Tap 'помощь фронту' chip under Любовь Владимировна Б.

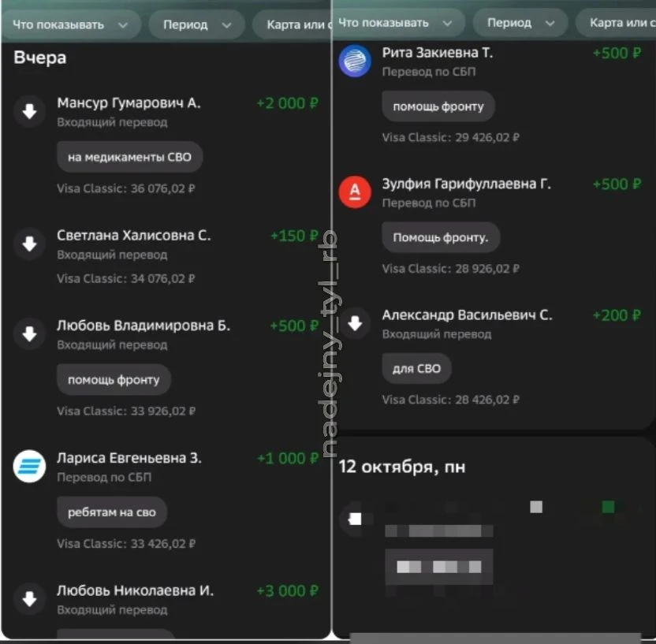click(x=114, y=380)
